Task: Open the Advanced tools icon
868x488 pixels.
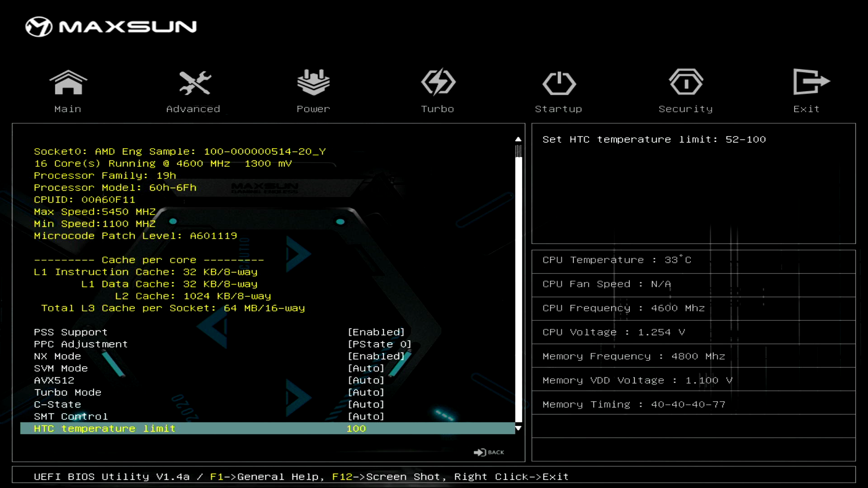Action: (x=194, y=83)
